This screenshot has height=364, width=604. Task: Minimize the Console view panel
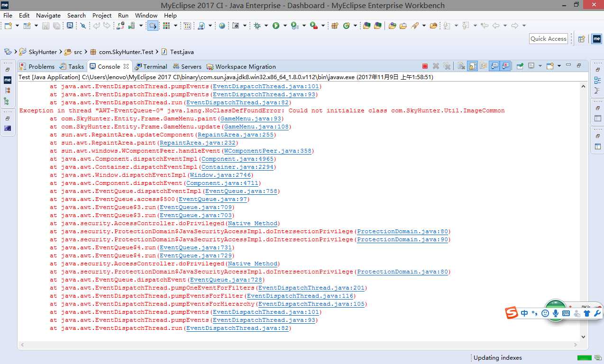click(x=568, y=65)
